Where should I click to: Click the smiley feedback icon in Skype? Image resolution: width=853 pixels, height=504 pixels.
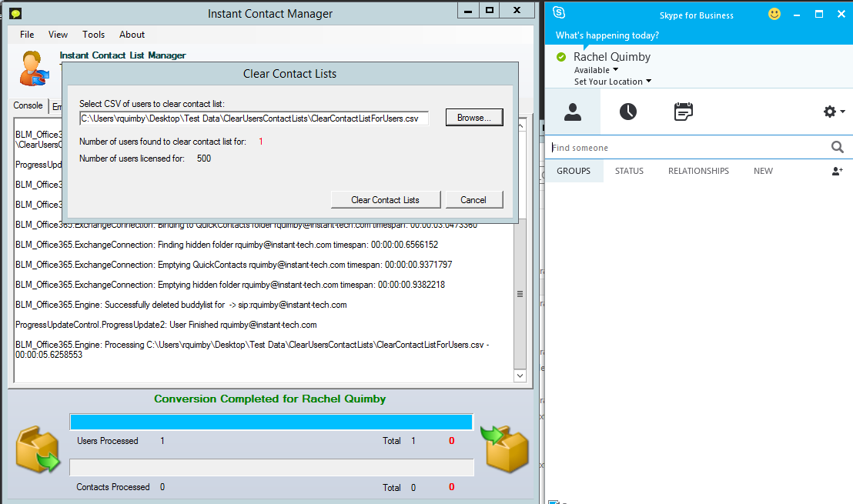(774, 14)
